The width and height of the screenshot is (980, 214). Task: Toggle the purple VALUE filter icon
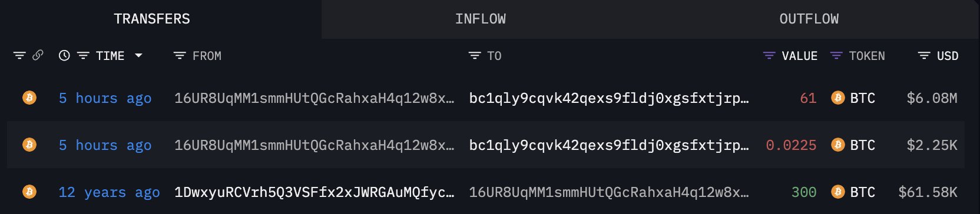(x=769, y=56)
